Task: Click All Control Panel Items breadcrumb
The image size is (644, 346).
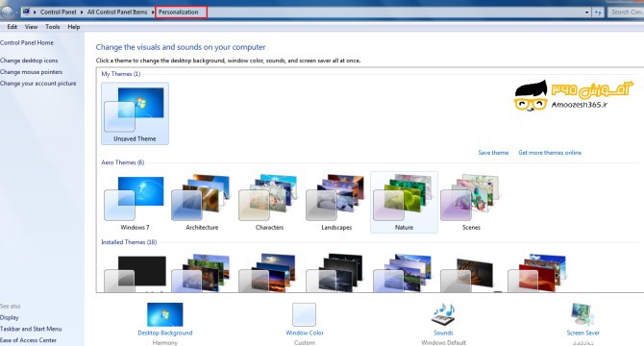Action: 117,12
